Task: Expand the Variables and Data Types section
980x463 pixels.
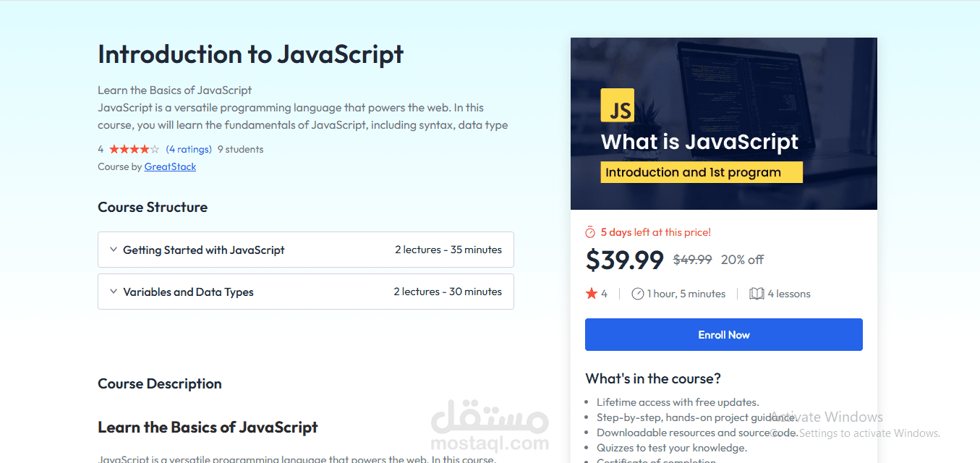Action: click(x=306, y=292)
